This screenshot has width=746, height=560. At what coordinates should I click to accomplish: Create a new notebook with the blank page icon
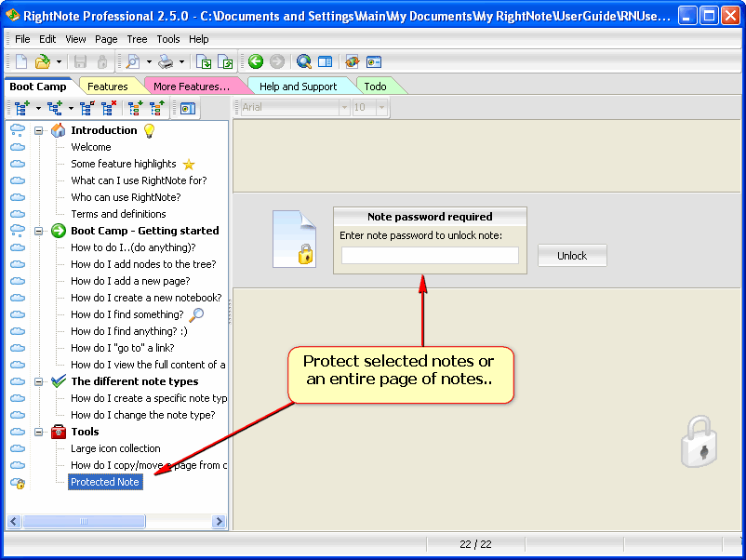(x=22, y=61)
